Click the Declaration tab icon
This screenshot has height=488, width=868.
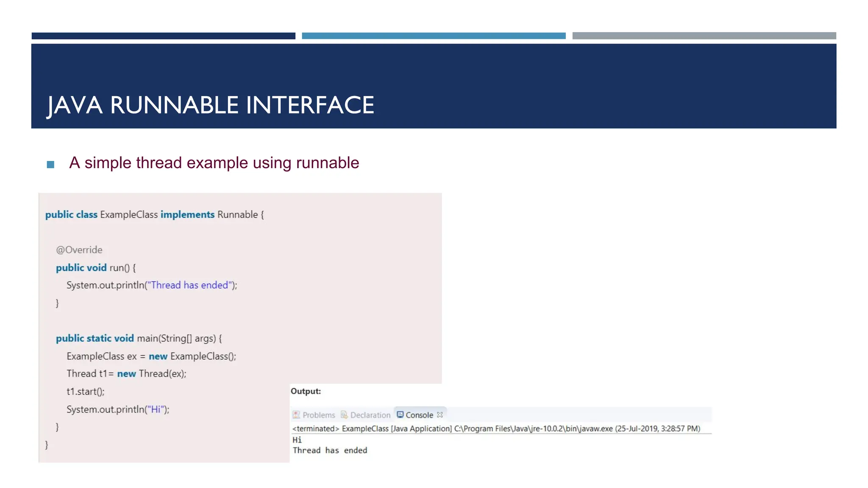[x=344, y=415]
